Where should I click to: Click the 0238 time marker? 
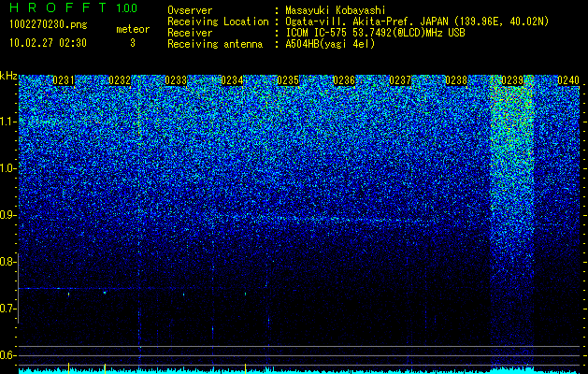tap(456, 80)
